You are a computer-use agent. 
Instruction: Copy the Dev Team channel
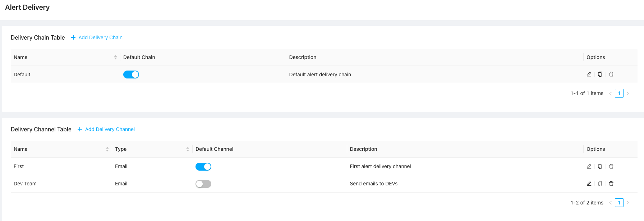coord(600,184)
